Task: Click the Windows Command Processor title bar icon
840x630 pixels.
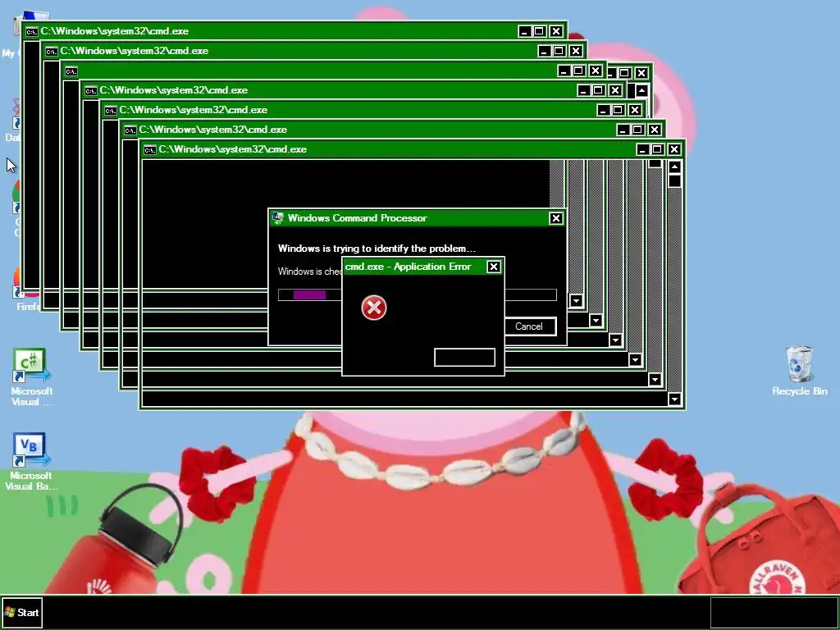Action: click(x=278, y=218)
